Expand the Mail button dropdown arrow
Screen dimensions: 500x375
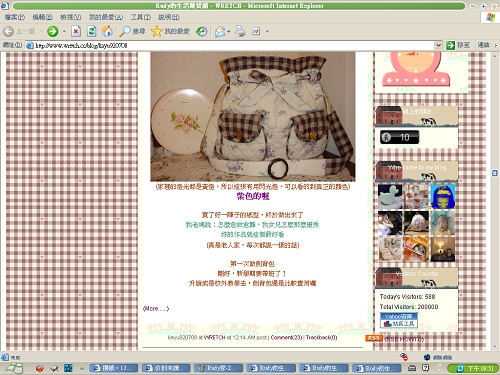coord(229,32)
